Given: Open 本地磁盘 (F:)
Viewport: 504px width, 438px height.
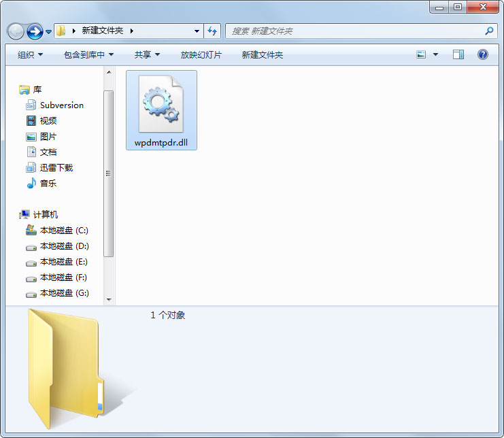Looking at the screenshot, I should pos(63,277).
